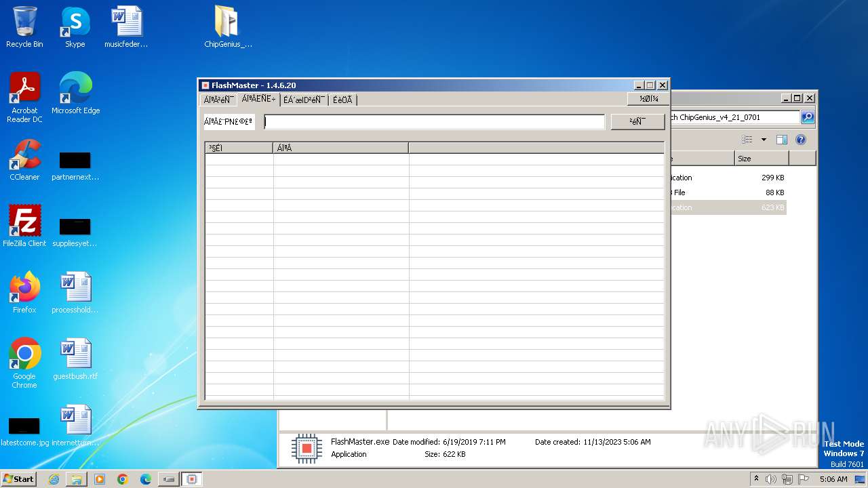The height and width of the screenshot is (488, 868).
Task: Select the partnernext desktop file
Action: (x=75, y=165)
